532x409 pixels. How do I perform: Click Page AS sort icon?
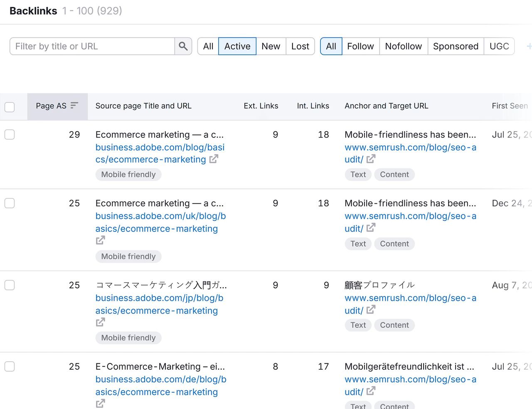pos(74,105)
